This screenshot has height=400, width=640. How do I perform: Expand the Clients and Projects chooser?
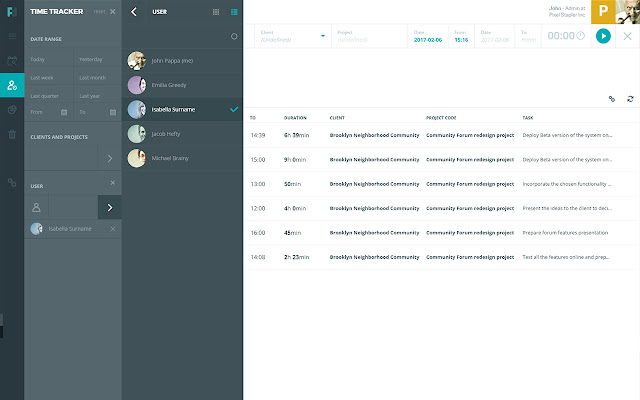pos(110,158)
